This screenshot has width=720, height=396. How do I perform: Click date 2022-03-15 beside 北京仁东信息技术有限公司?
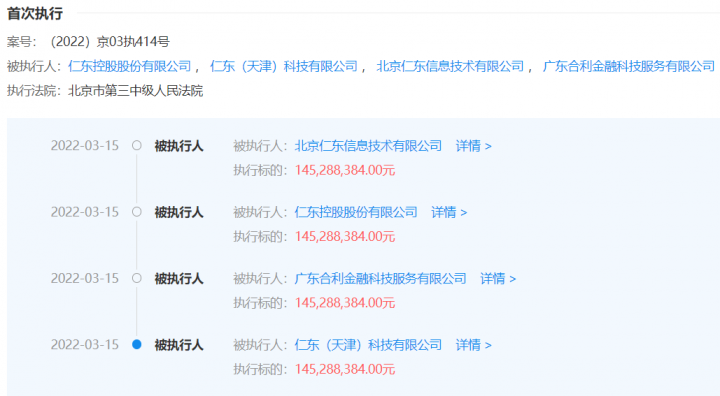coord(84,146)
